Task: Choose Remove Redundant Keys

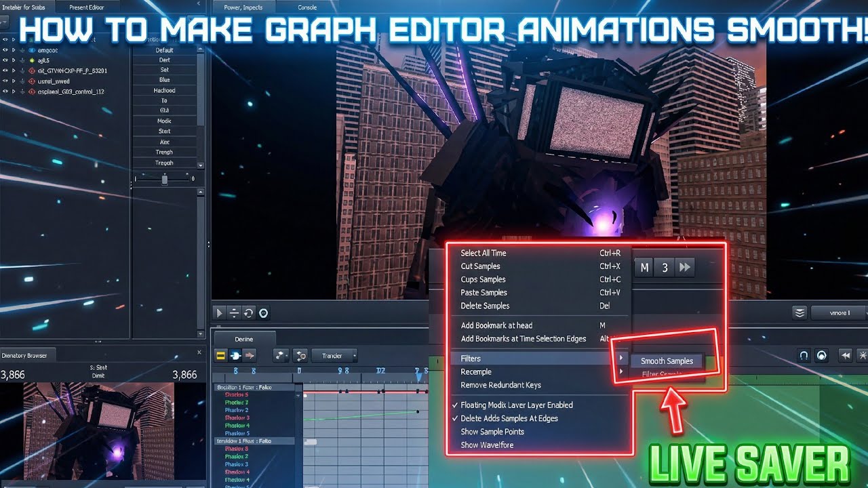Action: tap(501, 385)
